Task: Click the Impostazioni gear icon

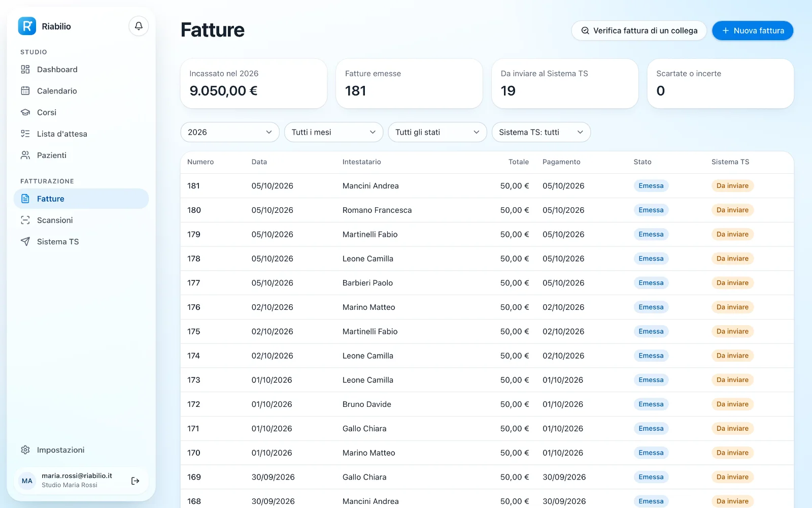Action: coord(25,450)
